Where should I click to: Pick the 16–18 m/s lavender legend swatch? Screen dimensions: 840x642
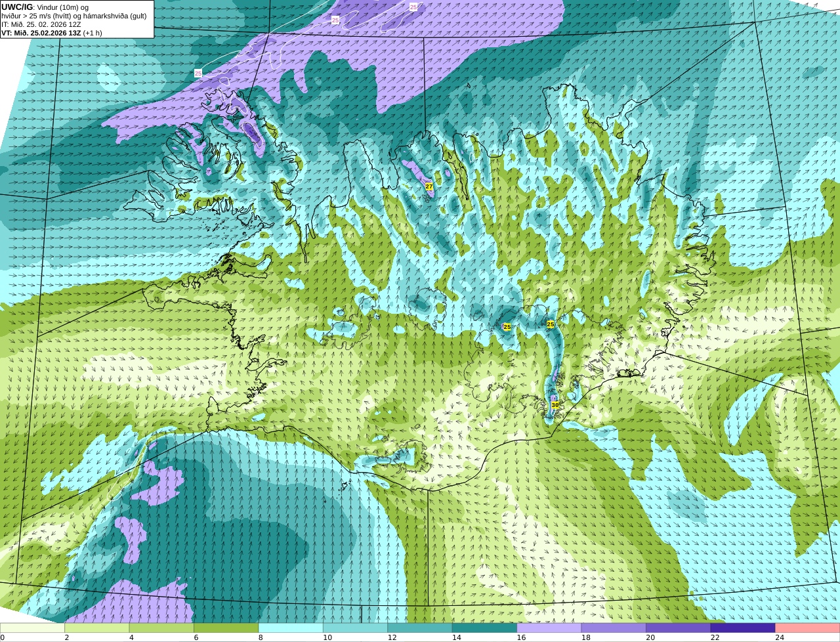pyautogui.click(x=549, y=628)
